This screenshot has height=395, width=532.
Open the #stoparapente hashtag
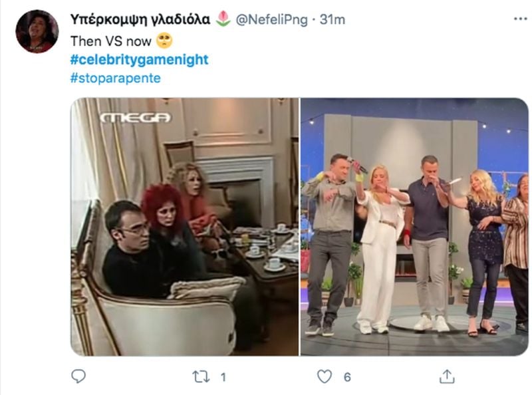[x=115, y=78]
